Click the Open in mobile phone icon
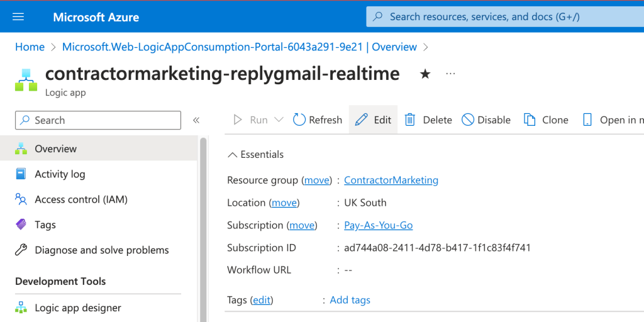This screenshot has width=644, height=322. [587, 119]
